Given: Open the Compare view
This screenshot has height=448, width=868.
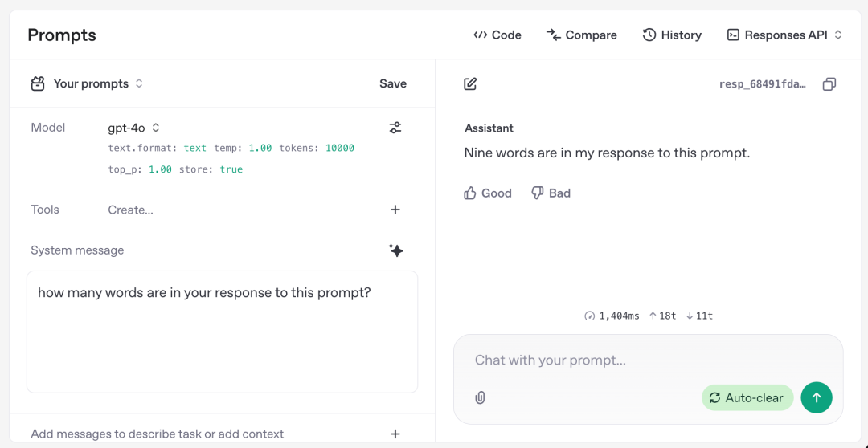Looking at the screenshot, I should tap(581, 35).
